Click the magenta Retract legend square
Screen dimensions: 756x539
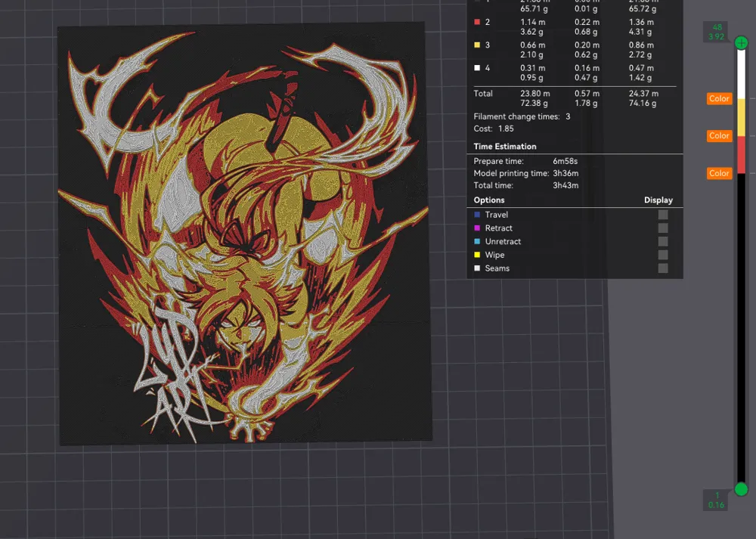pyautogui.click(x=477, y=228)
